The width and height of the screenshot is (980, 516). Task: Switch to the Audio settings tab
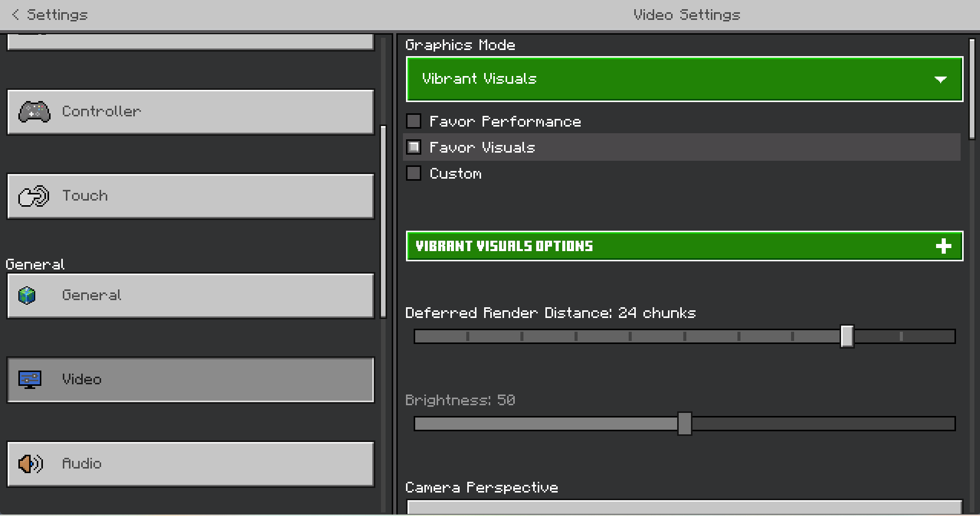tap(190, 464)
